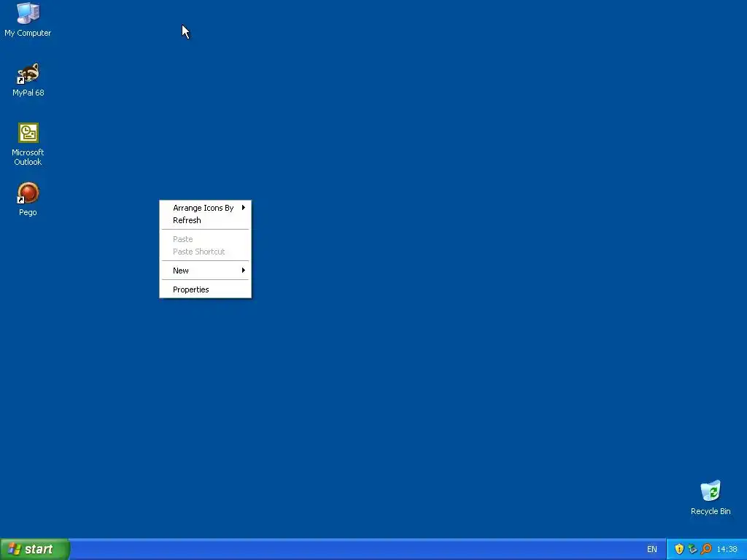Click the network connection tray icon
The image size is (747, 560).
(x=693, y=549)
